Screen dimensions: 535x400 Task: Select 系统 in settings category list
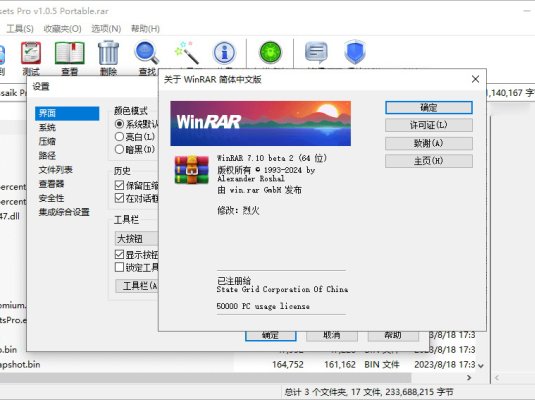[x=47, y=128]
